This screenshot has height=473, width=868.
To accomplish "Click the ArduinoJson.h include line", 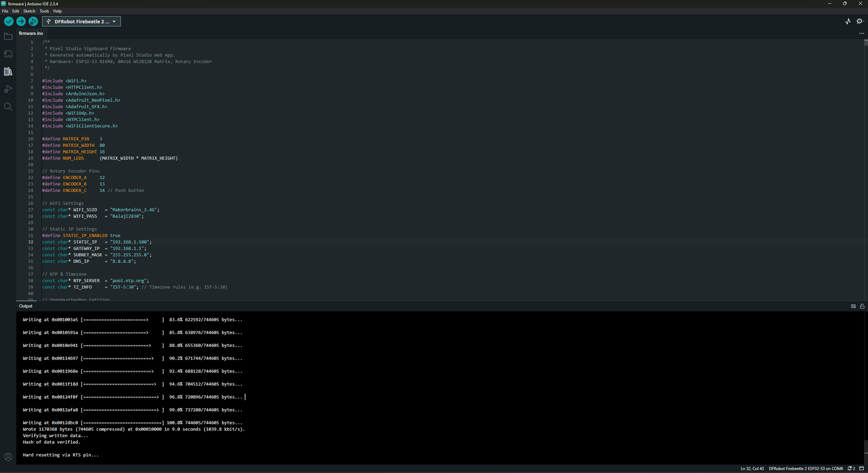I will point(73,94).
